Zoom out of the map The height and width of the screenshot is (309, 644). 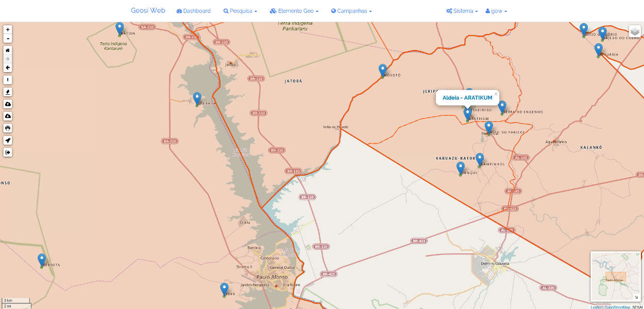(x=8, y=39)
